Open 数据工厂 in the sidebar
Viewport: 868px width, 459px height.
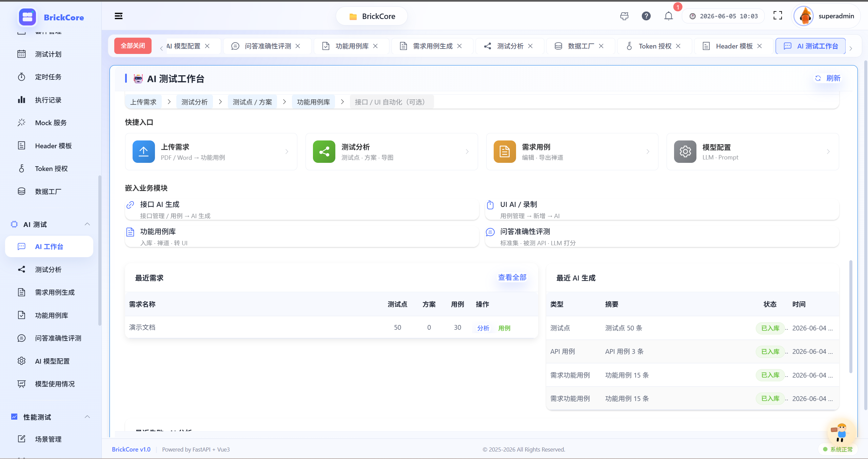49,192
